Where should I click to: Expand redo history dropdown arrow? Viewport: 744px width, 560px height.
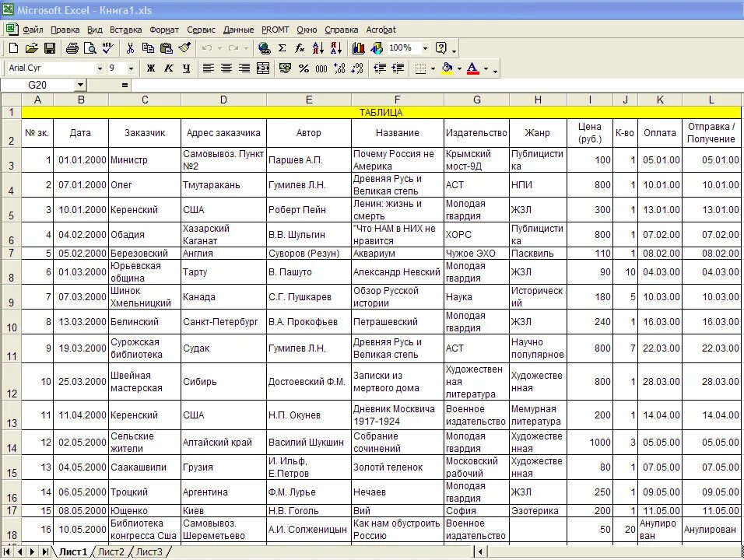pyautogui.click(x=246, y=48)
